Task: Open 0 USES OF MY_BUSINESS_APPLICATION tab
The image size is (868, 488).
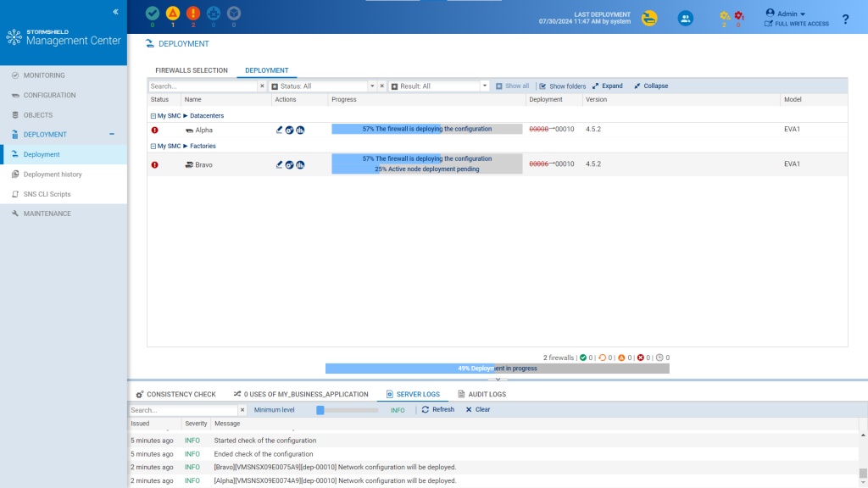Action: click(x=301, y=395)
